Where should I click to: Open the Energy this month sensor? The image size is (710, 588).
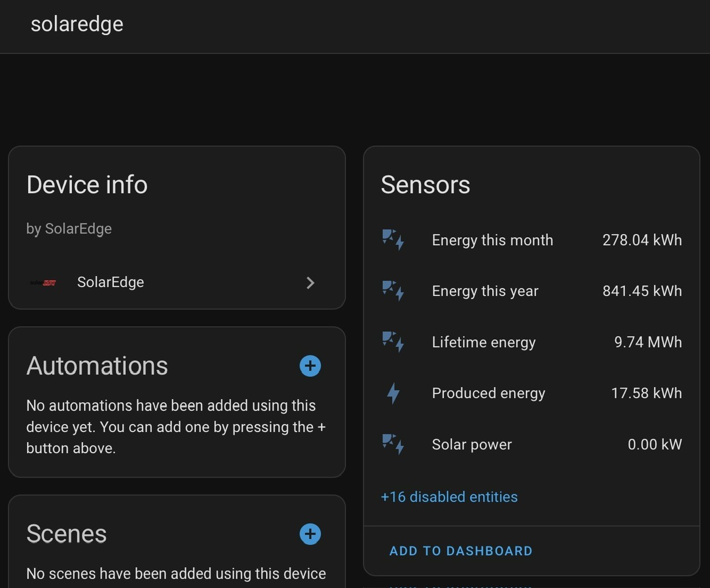pyautogui.click(x=531, y=240)
